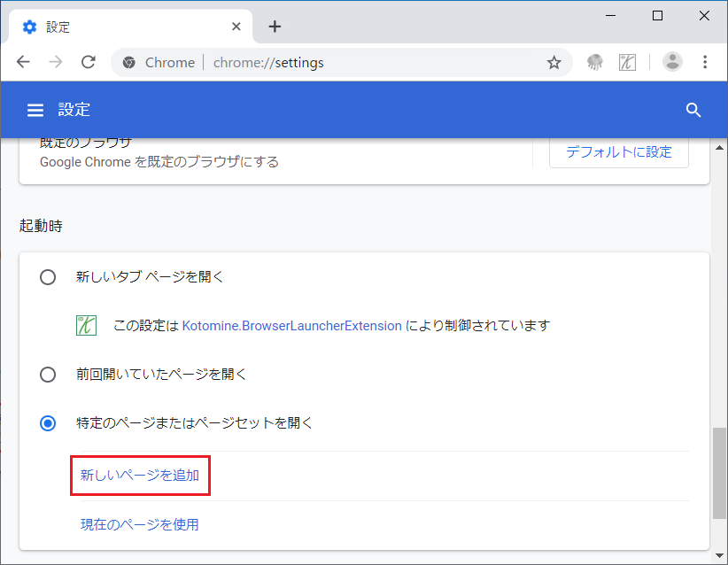
Task: Search settings with the magnifier icon
Action: click(693, 110)
